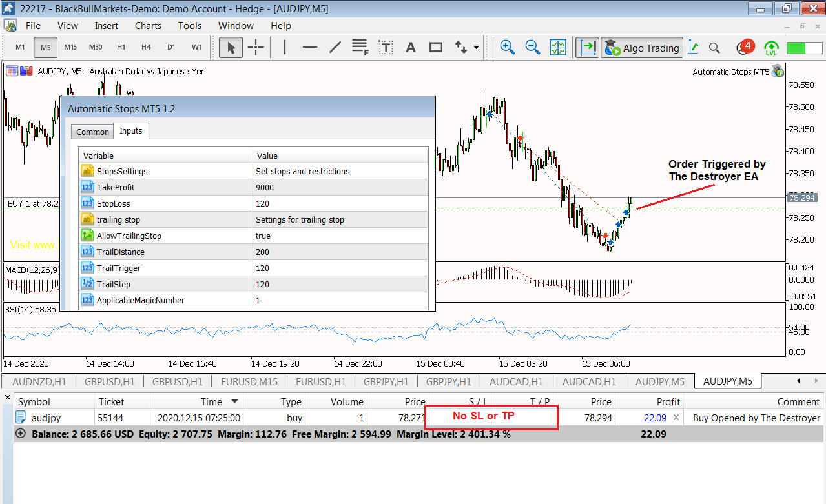Image resolution: width=826 pixels, height=504 pixels.
Task: Edit the TakeProfit value 9000
Action: tap(340, 188)
